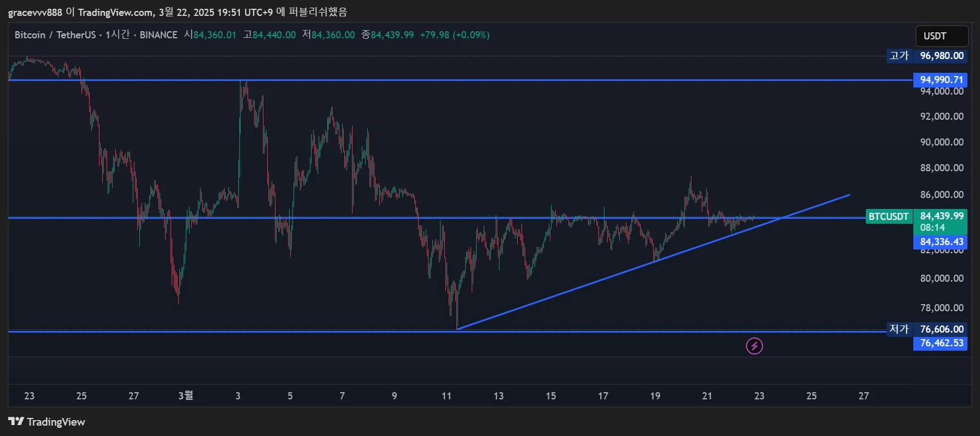Click the TradingView.com text in header
This screenshot has width=980, height=436.
(x=115, y=12)
